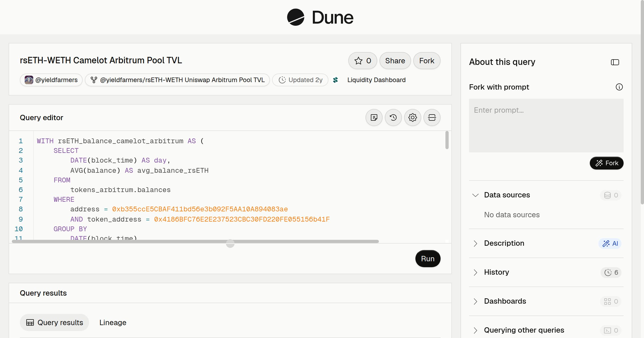Expand the Dashboards section
The height and width of the screenshot is (338, 644).
pos(475,301)
